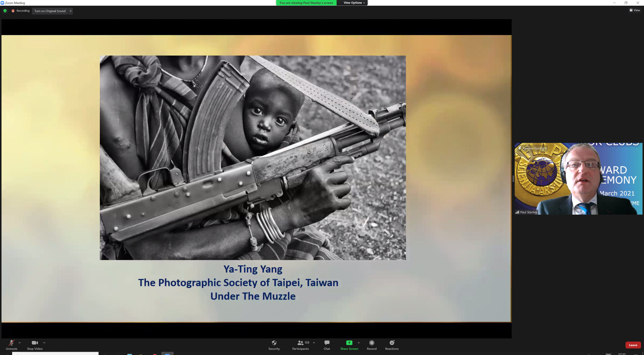Click the Share Screen icon
This screenshot has height=355, width=644.
(349, 343)
